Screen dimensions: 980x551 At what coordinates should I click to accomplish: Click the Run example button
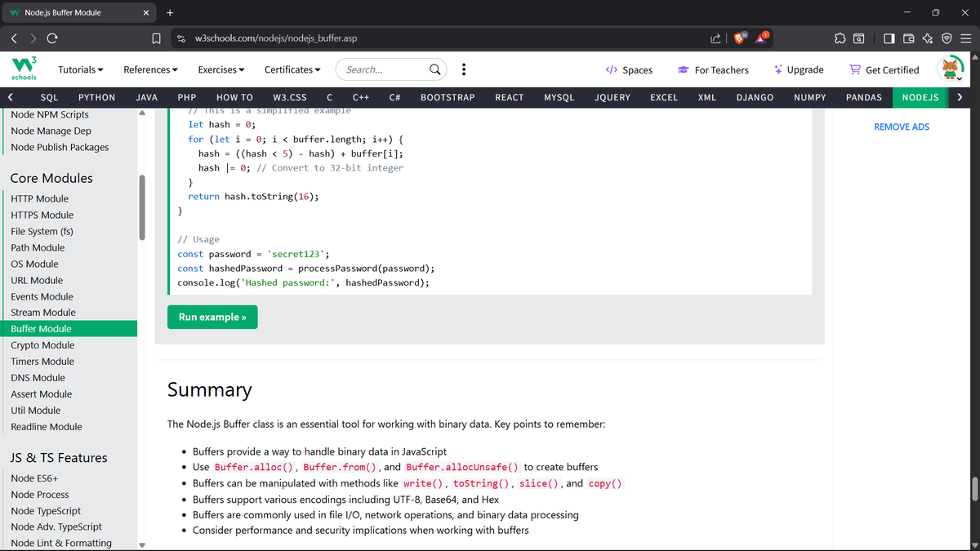click(212, 317)
